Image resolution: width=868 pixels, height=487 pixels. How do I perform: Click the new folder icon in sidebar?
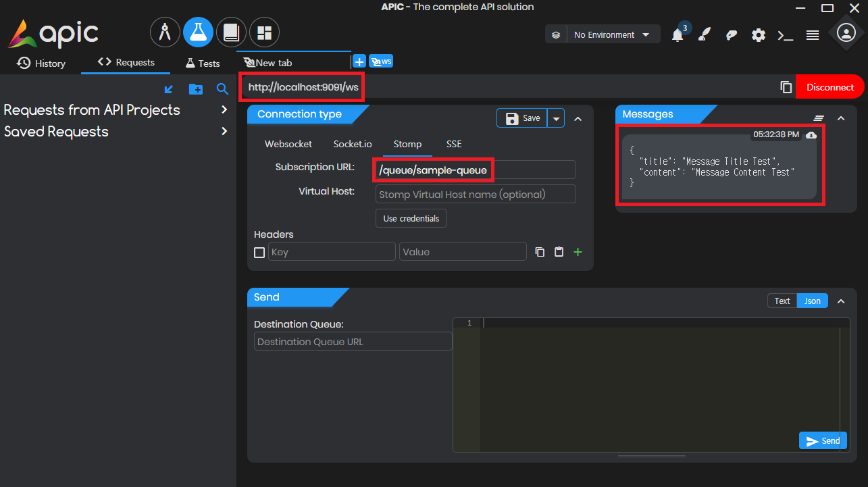(195, 88)
